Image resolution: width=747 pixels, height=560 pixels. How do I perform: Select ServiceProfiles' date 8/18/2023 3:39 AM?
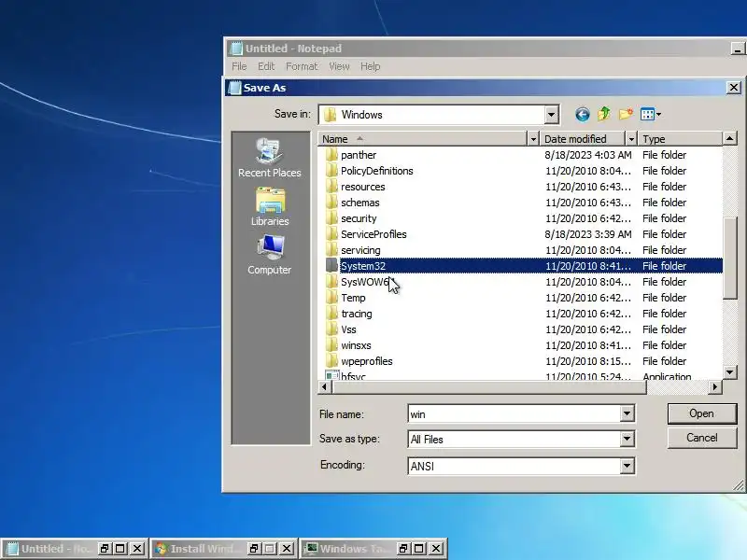point(588,234)
